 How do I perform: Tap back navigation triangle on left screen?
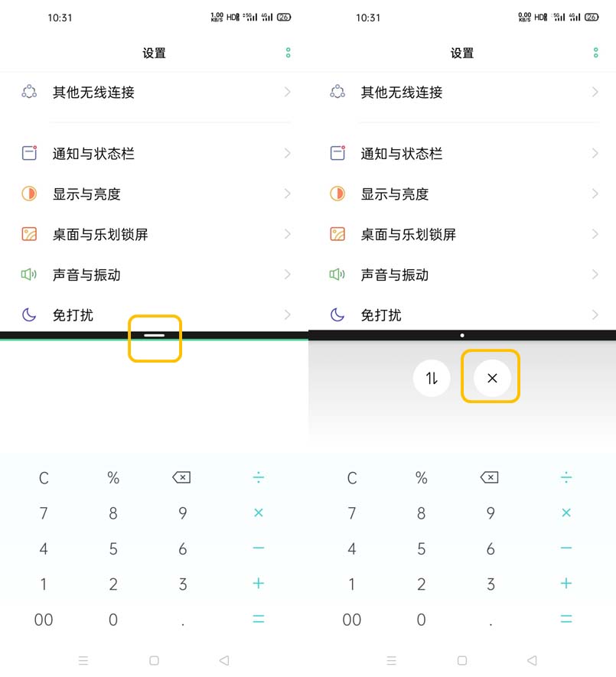pos(224,660)
